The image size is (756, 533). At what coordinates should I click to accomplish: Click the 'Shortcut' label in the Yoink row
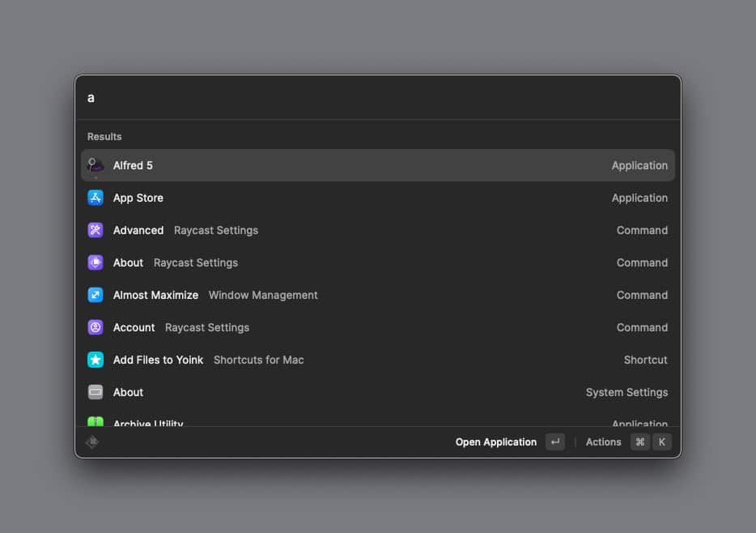tap(646, 360)
